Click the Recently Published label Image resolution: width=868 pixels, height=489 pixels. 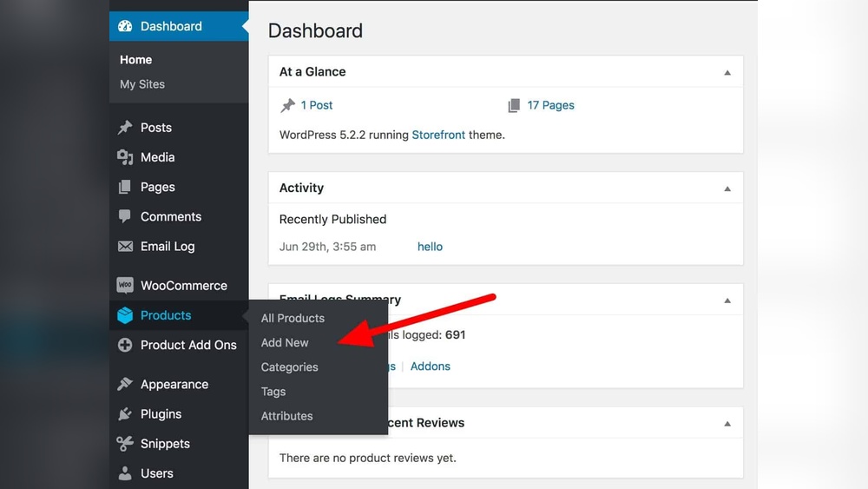coord(332,219)
